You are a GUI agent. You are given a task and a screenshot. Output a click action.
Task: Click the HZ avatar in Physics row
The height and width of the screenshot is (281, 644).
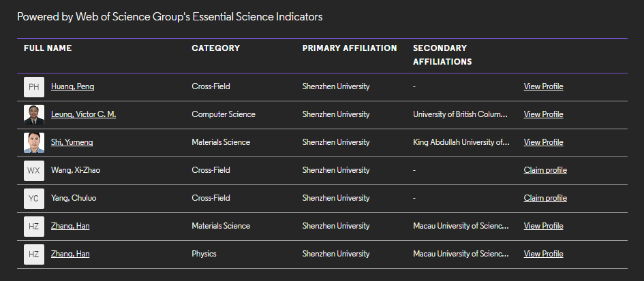click(x=34, y=254)
